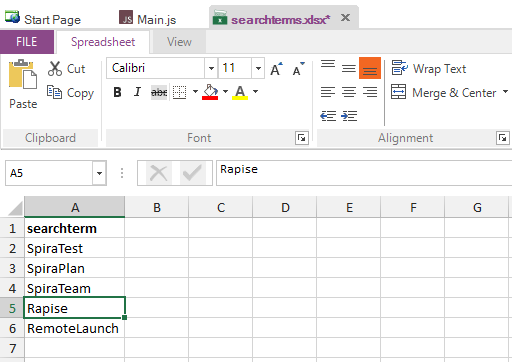Click into the Calibri font name field
The image size is (512, 362).
click(156, 68)
